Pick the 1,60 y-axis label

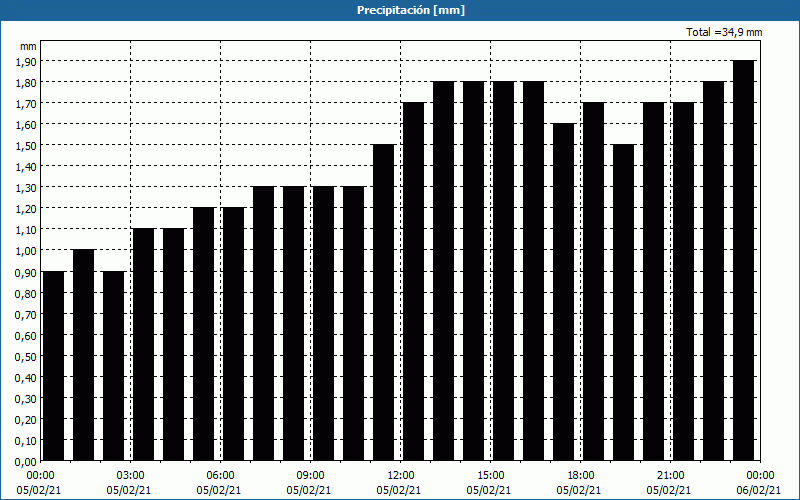[x=26, y=124]
